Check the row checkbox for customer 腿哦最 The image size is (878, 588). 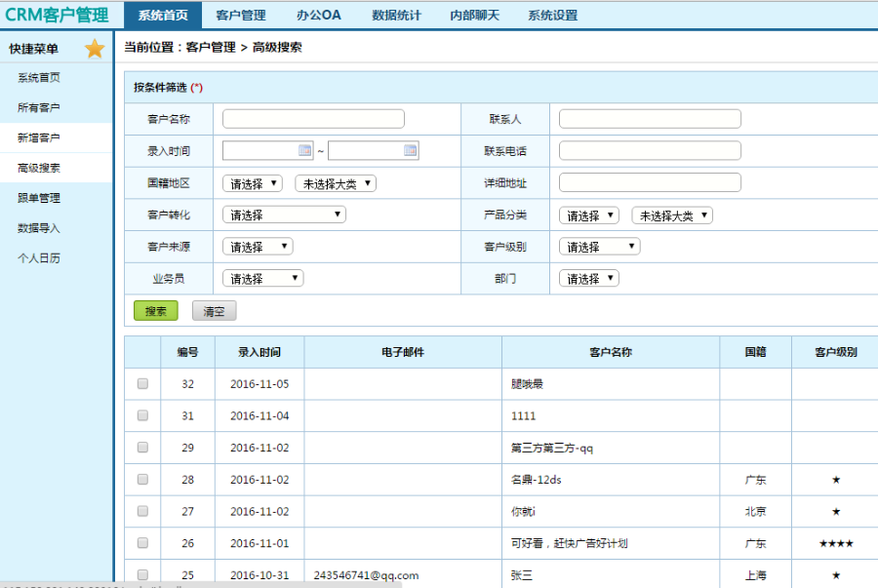click(x=142, y=383)
